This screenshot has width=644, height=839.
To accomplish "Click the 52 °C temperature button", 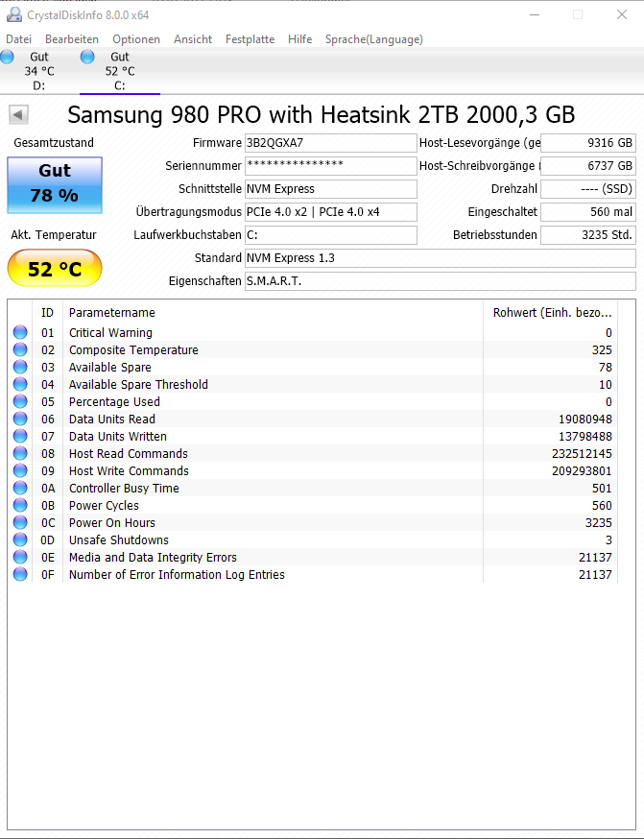I will coord(55,268).
